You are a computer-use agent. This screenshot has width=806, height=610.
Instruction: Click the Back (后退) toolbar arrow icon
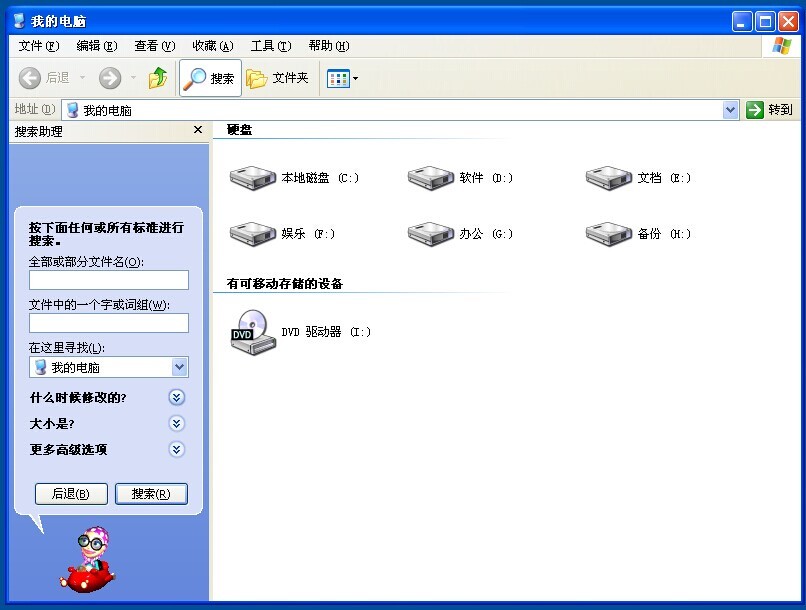click(30, 78)
